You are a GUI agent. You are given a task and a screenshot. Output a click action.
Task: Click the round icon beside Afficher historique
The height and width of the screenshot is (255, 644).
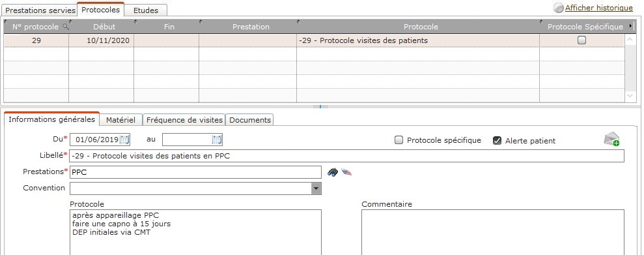559,8
